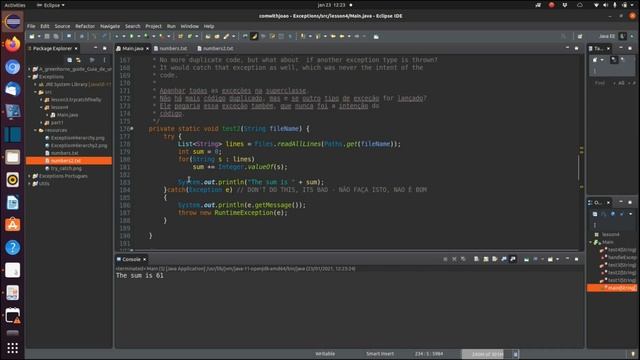Collapse the Exceptions project node
640x360 pixels.
pos(29,77)
